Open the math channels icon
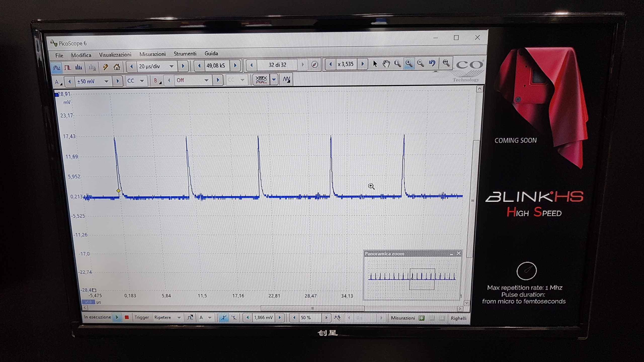This screenshot has height=362, width=644. coord(287,79)
